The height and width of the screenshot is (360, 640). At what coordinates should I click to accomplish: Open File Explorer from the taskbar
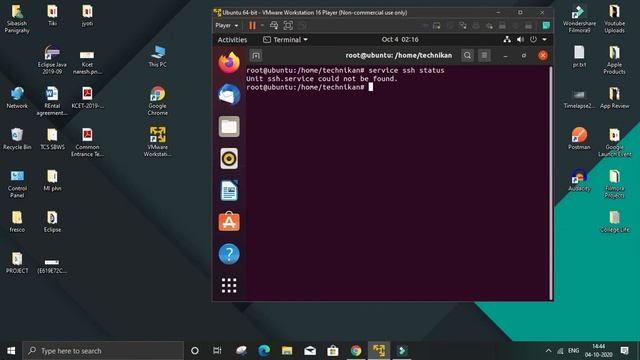pyautogui.click(x=287, y=351)
